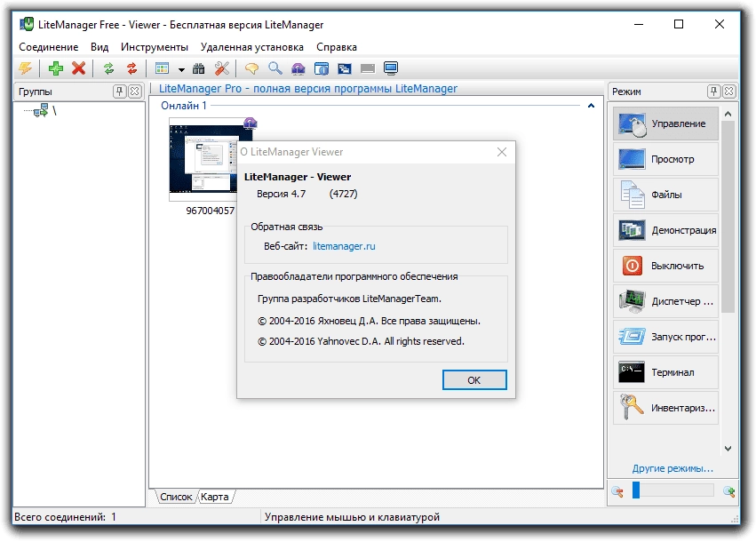Click the magnifying glass icon in toolbar
The width and height of the screenshot is (756, 542).
tap(275, 68)
